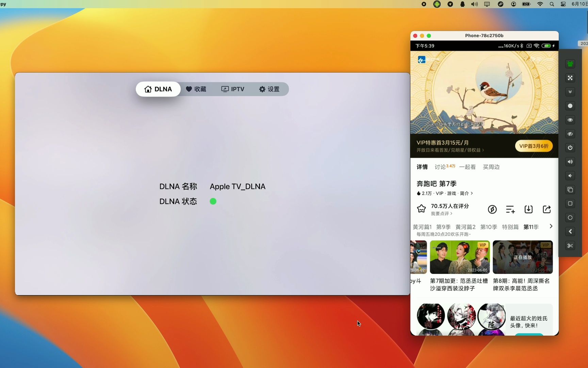This screenshot has width=588, height=368.
Task: Click the star rating icon
Action: pos(421,209)
